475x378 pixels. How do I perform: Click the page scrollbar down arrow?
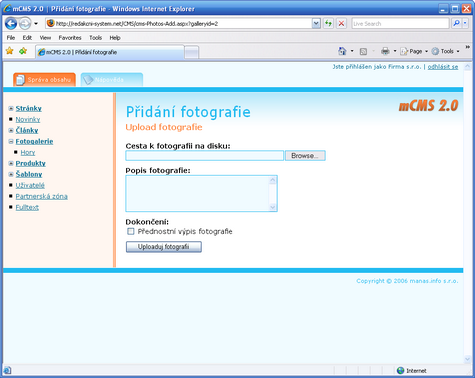[468, 359]
